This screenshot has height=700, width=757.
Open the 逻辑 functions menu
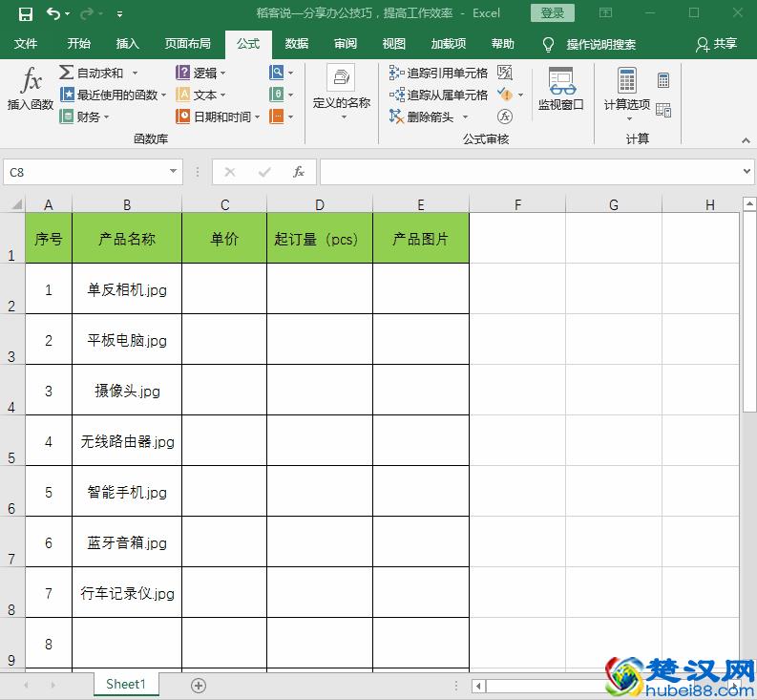tap(200, 73)
